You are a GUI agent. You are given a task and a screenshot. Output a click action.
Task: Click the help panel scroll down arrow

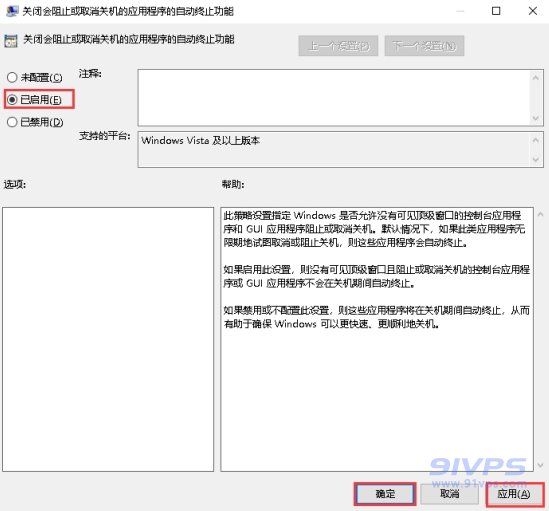[x=540, y=465]
